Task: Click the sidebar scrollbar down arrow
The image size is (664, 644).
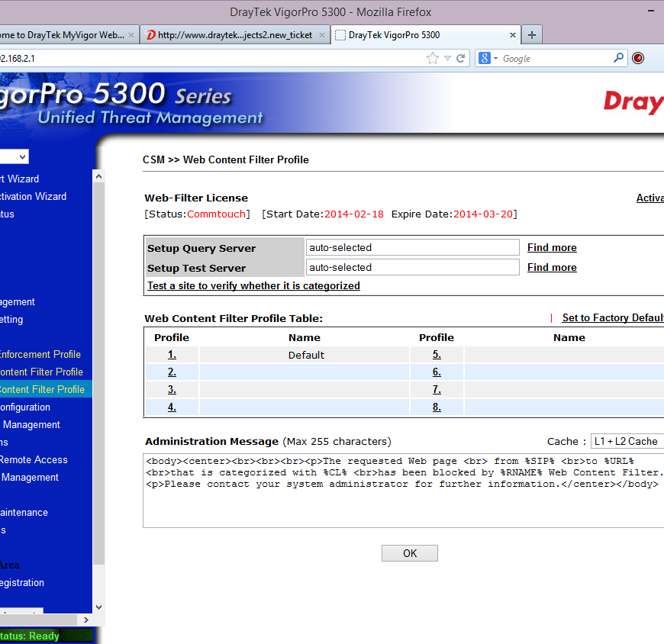Action: tap(98, 607)
